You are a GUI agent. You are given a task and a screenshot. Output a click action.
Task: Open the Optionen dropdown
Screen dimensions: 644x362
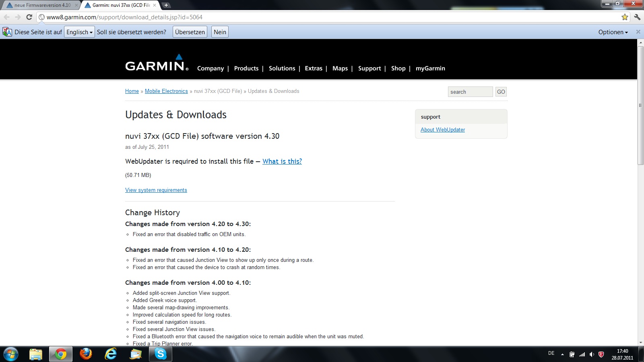613,32
